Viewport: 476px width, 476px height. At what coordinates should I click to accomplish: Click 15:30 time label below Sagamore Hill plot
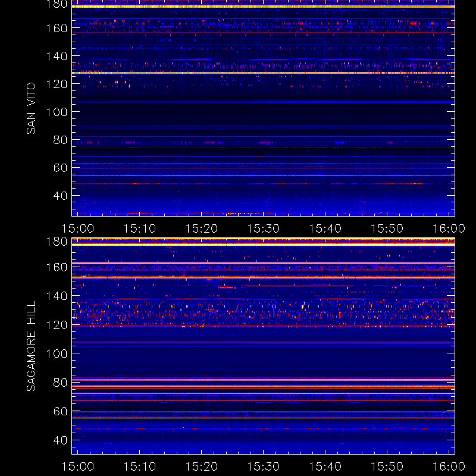(x=263, y=466)
